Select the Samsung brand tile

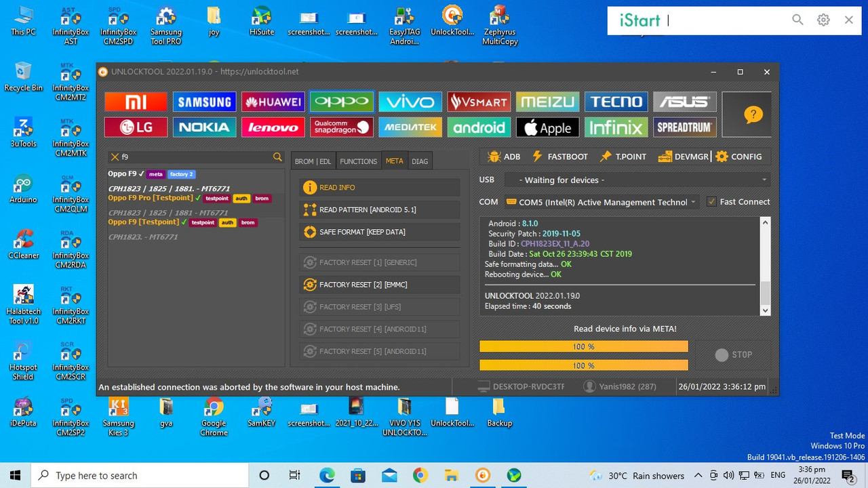204,102
